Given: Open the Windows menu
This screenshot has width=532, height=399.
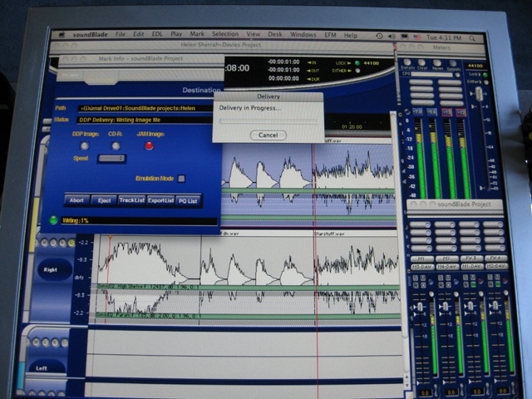Looking at the screenshot, I should [x=303, y=35].
